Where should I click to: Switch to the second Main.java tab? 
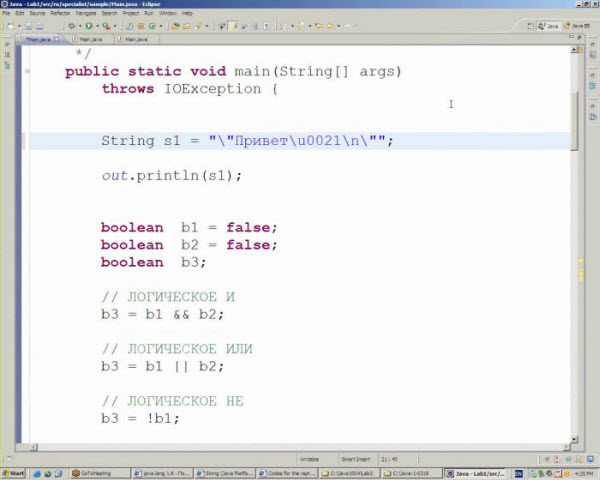click(88, 39)
